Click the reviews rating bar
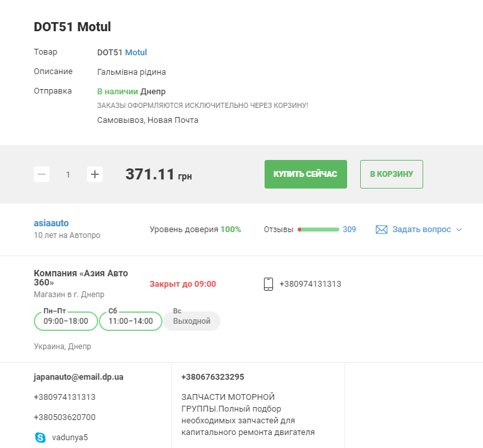 [319, 230]
